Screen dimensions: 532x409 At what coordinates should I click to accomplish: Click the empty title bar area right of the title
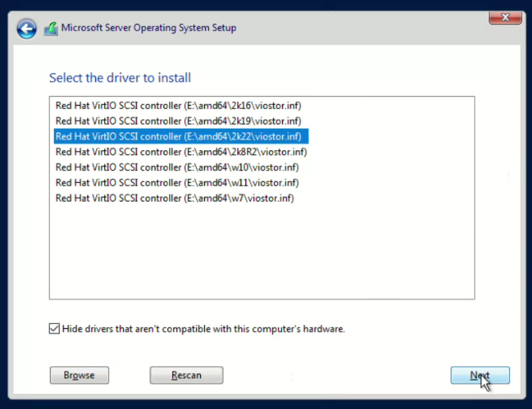[x=357, y=29]
